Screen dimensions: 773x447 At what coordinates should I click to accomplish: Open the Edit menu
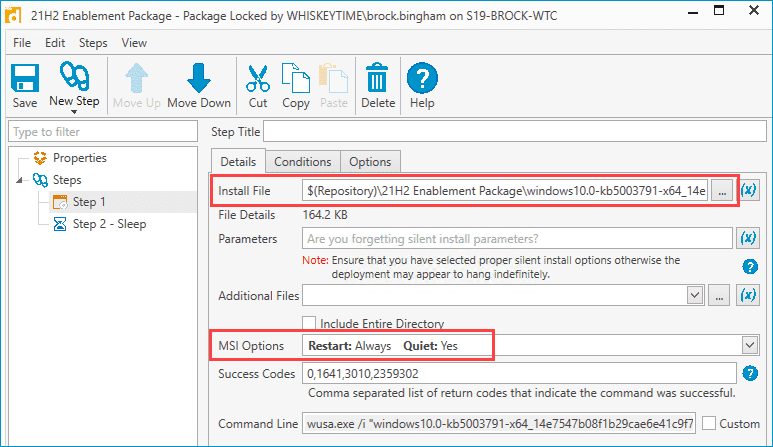coord(55,43)
